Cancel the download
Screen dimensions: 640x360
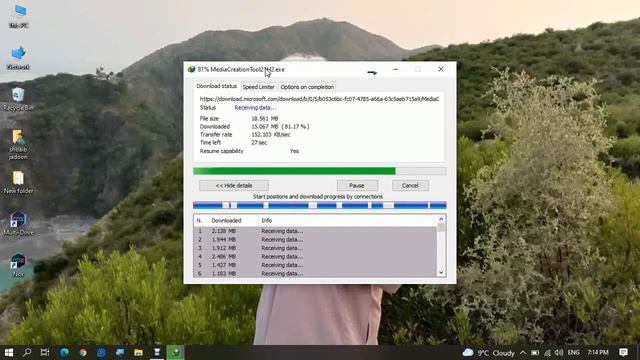[410, 186]
